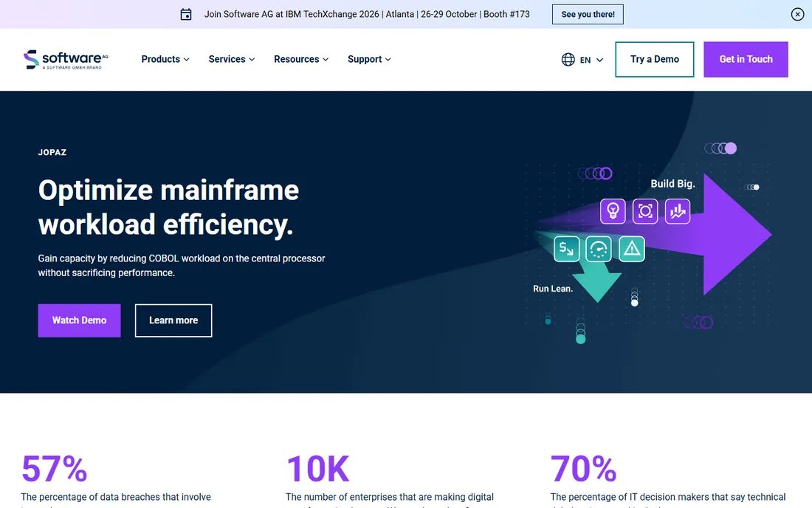Click the globe language icon
This screenshot has width=812, height=508.
tap(568, 60)
